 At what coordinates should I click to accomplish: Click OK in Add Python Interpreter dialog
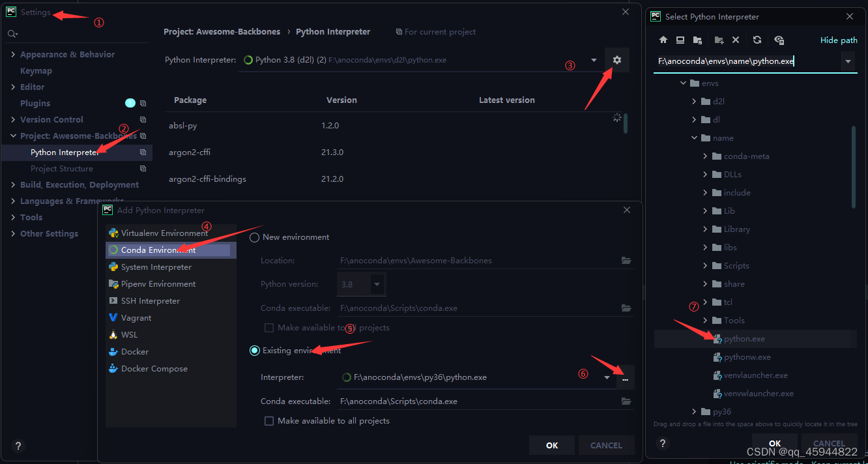coord(552,445)
